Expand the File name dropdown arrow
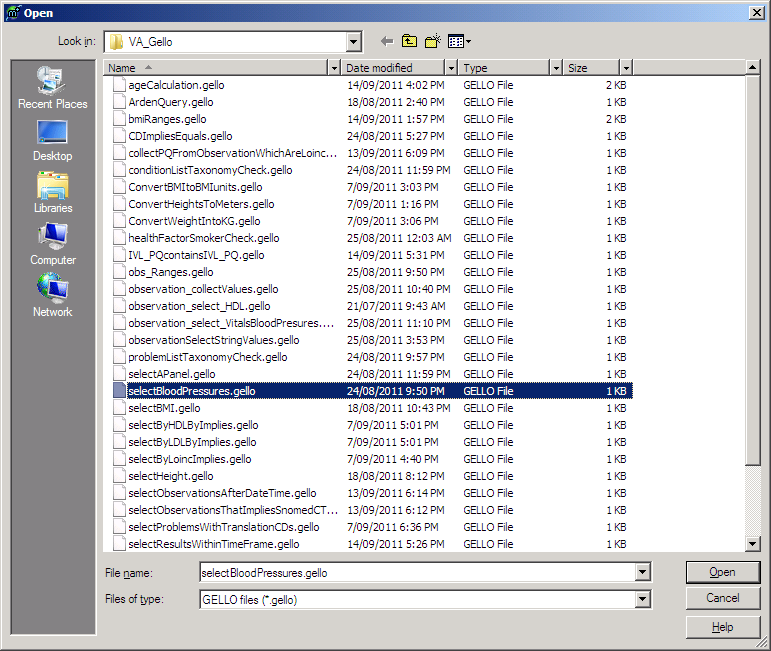 click(642, 572)
